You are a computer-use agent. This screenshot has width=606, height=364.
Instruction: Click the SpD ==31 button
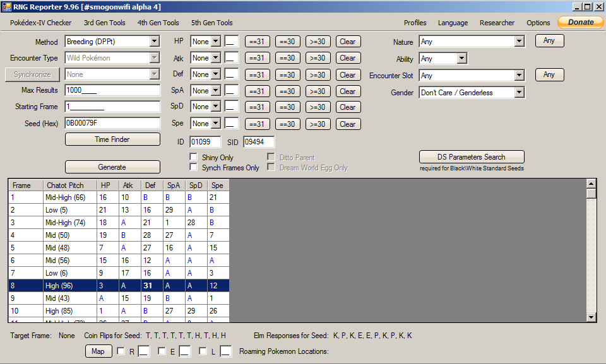coord(257,107)
